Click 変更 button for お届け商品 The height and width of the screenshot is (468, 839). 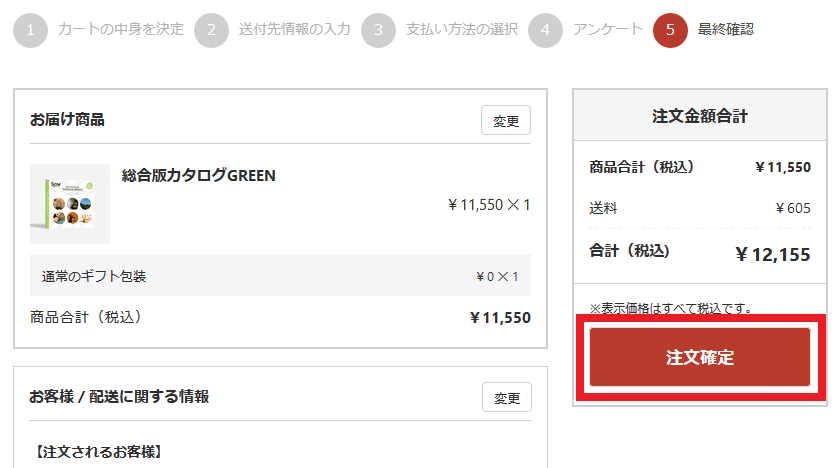(x=506, y=120)
